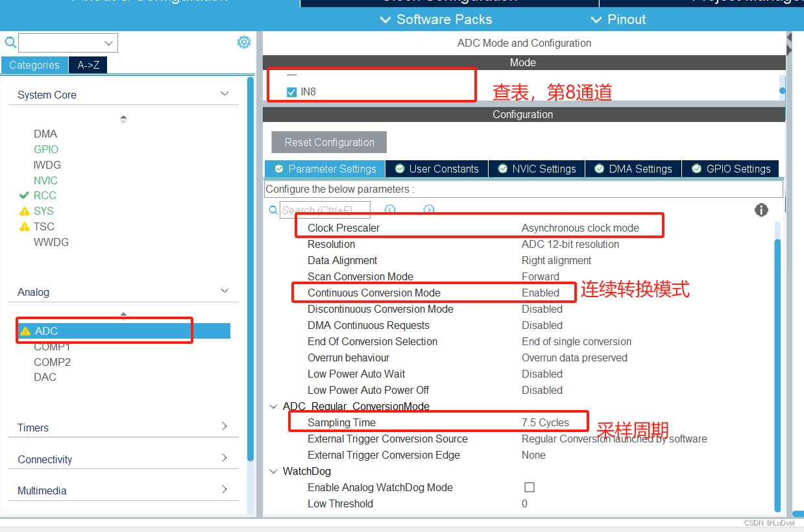This screenshot has height=532, width=804.
Task: Uncheck the IN8 channel checkbox
Action: tap(292, 92)
